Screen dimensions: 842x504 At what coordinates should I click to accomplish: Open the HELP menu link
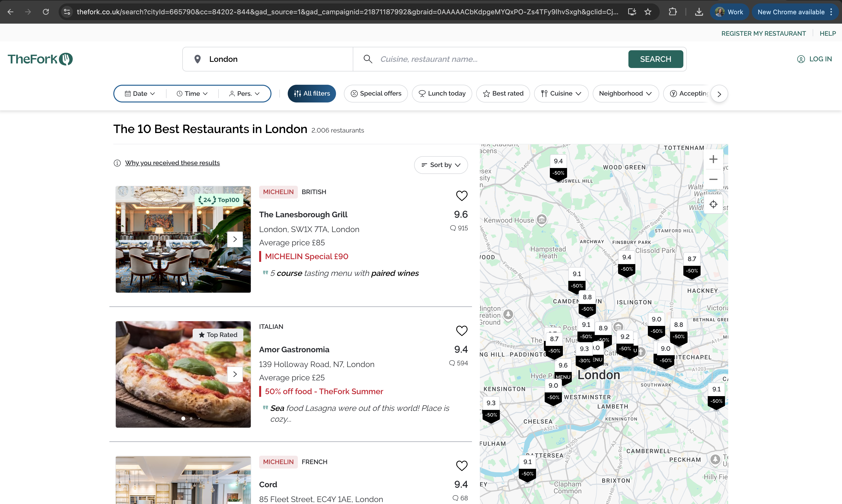pyautogui.click(x=827, y=33)
